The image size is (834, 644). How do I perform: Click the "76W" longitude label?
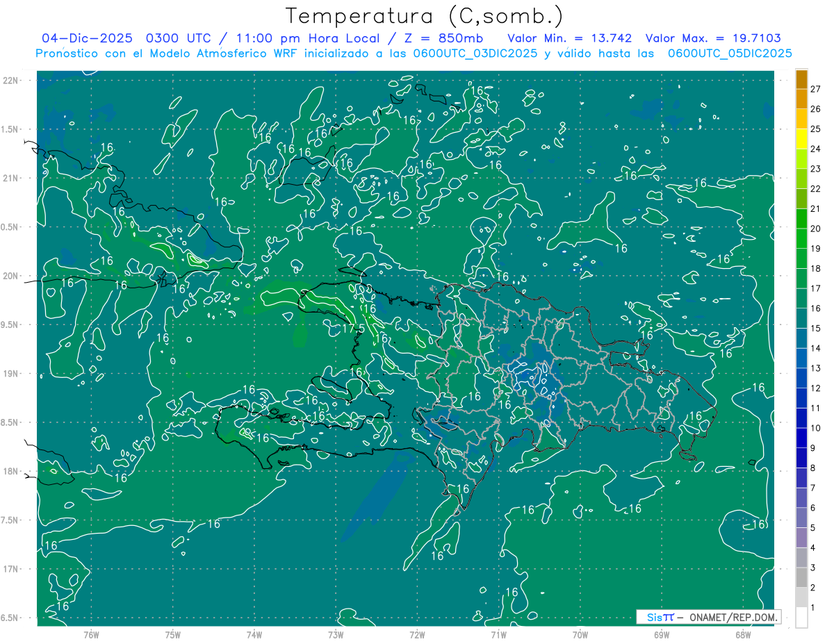(91, 634)
